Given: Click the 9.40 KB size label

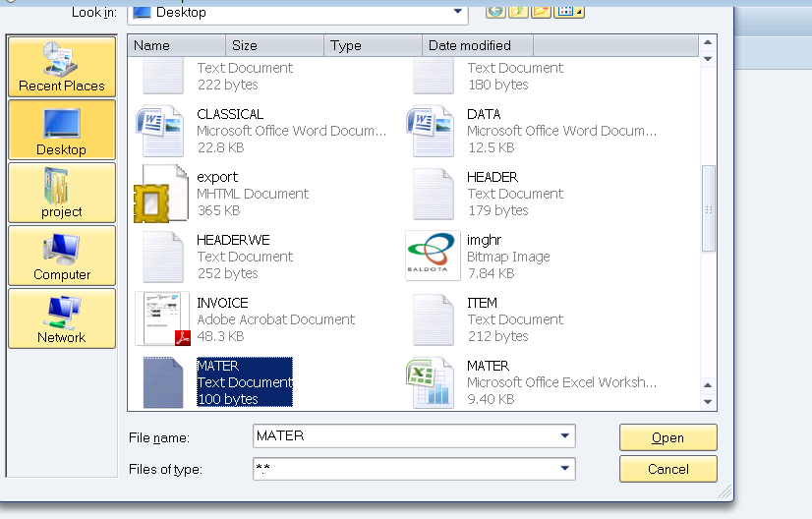Looking at the screenshot, I should 491,399.
